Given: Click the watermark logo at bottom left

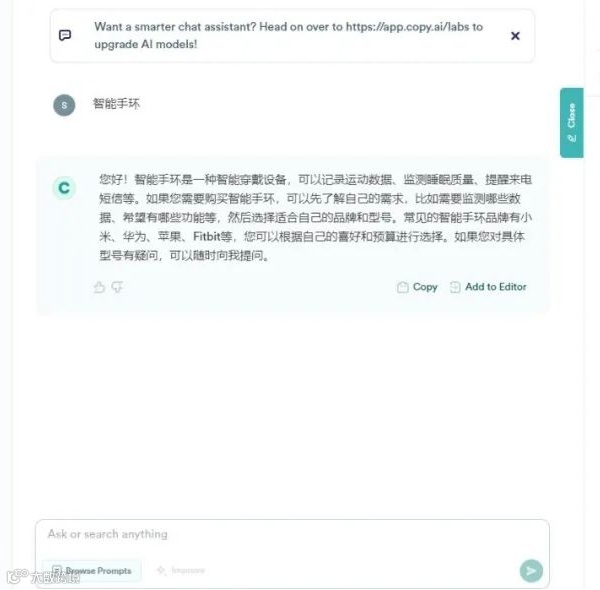Looking at the screenshot, I should point(43,576).
